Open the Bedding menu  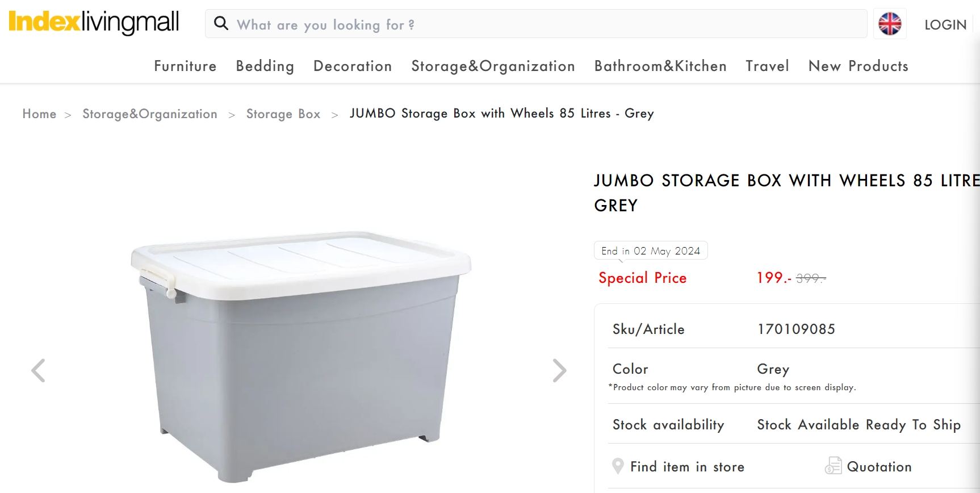265,66
